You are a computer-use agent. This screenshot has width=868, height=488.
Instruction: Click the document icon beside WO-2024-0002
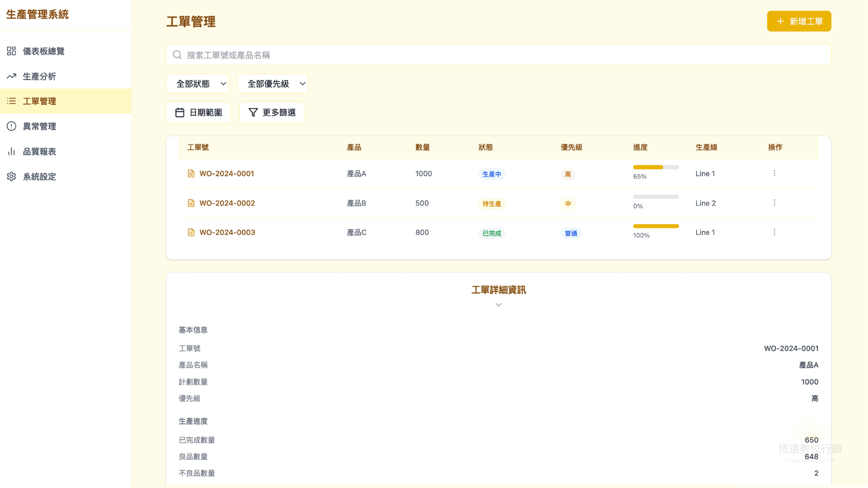tap(191, 203)
